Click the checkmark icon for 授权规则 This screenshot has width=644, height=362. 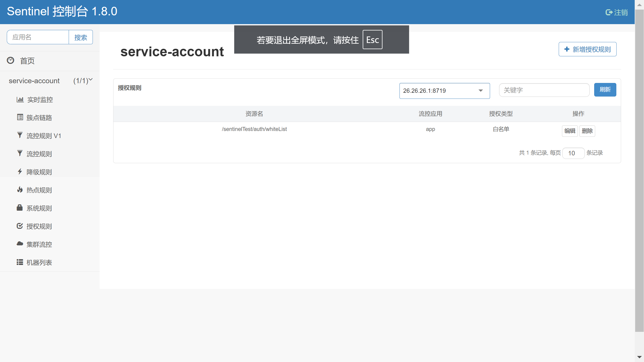click(20, 226)
